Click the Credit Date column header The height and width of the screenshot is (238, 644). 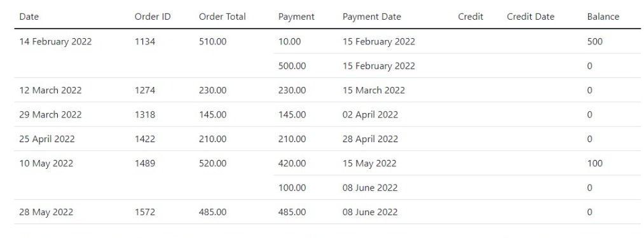(x=530, y=17)
